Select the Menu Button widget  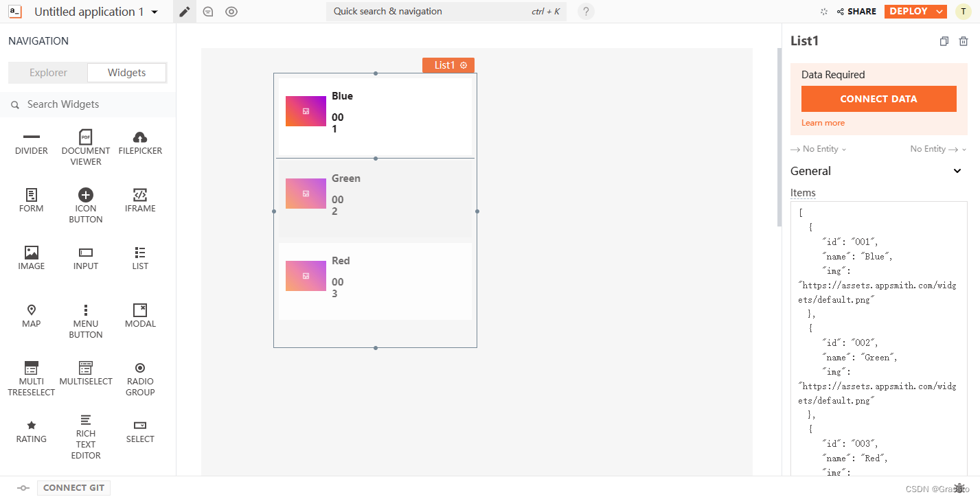click(86, 321)
